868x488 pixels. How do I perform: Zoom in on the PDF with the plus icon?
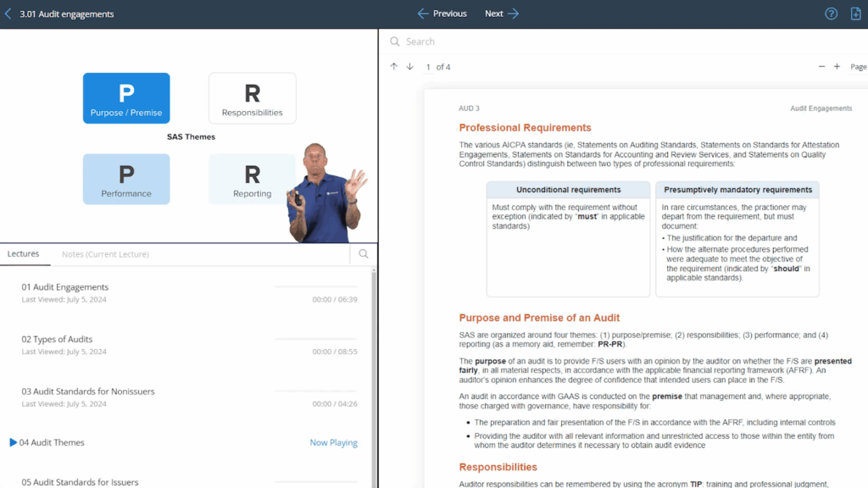click(837, 66)
